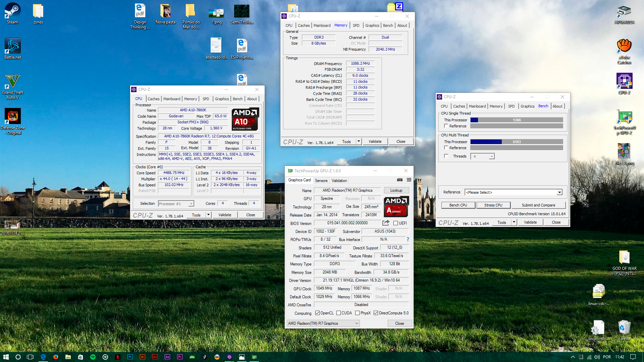Image resolution: width=644 pixels, height=362 pixels.
Task: Launch Spotify from the taskbar
Action: (93, 357)
